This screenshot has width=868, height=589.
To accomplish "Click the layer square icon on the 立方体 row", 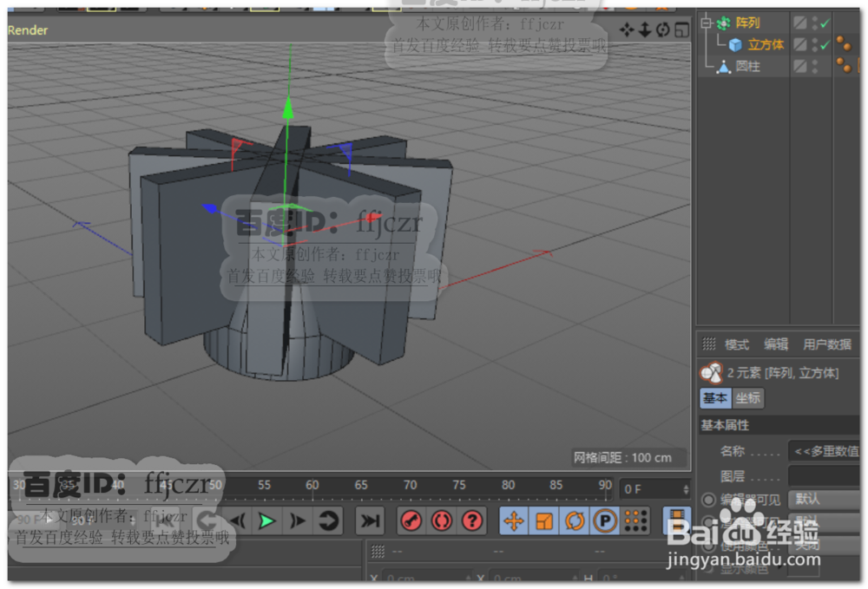I will tap(800, 44).
